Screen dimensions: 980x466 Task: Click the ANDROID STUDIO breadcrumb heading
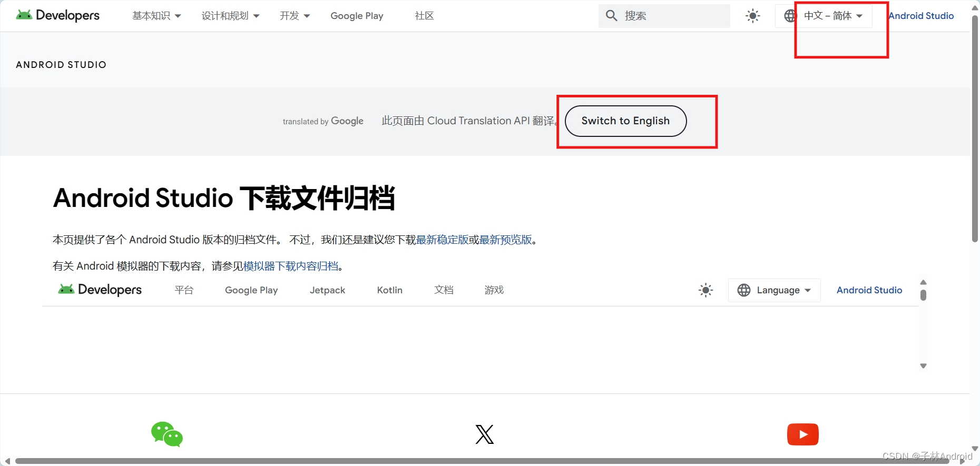[61, 65]
